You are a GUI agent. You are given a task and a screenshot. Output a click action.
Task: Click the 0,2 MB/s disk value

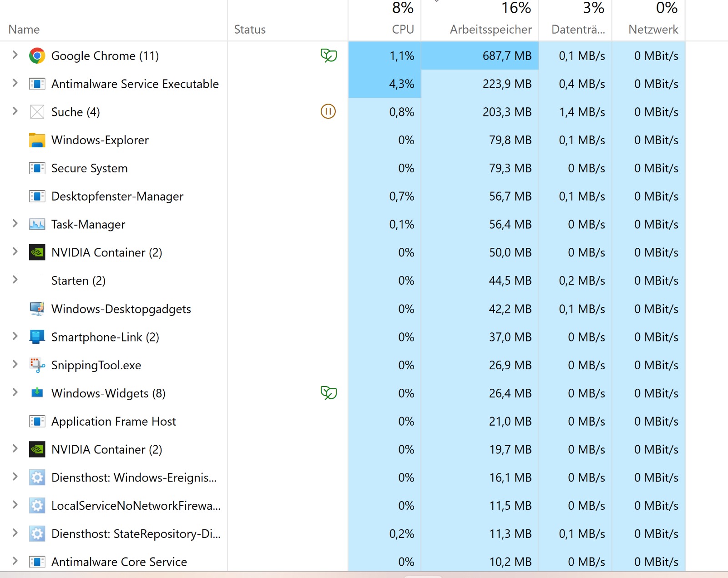582,281
